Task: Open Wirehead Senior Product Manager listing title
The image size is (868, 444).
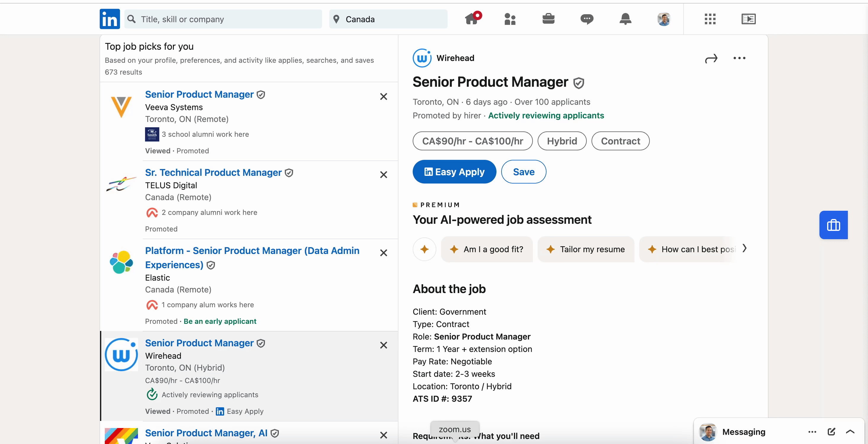Action: [x=199, y=343]
